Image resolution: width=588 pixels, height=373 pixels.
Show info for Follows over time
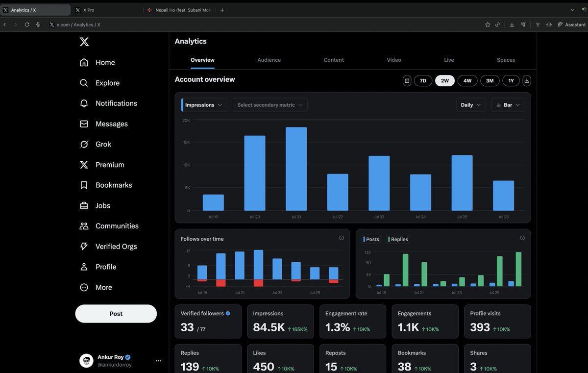coord(342,238)
